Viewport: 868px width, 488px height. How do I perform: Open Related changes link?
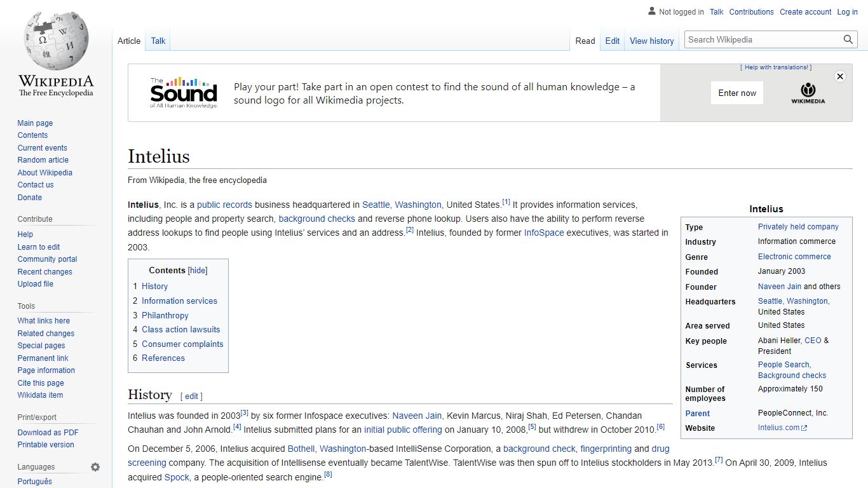(x=46, y=334)
